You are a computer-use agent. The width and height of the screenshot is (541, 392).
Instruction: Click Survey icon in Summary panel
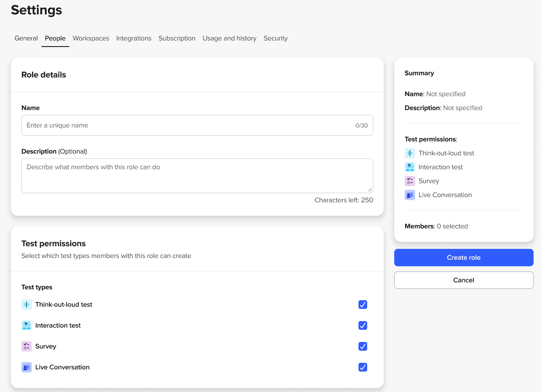coord(410,181)
